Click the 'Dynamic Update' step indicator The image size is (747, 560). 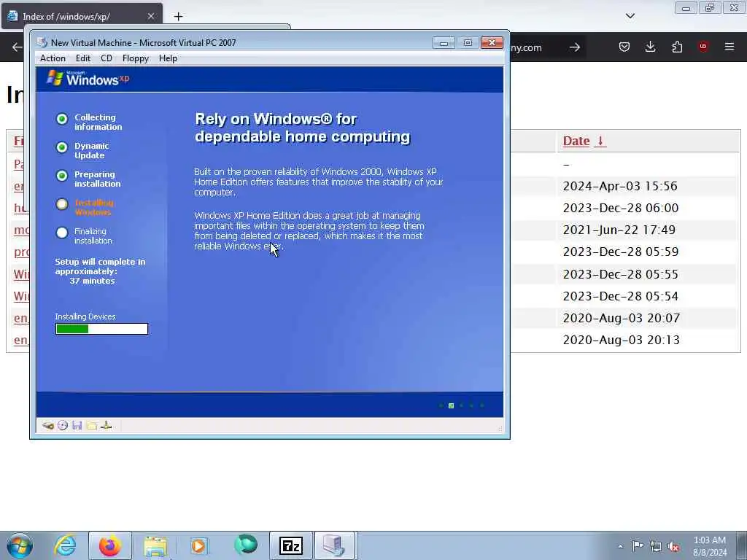click(62, 147)
